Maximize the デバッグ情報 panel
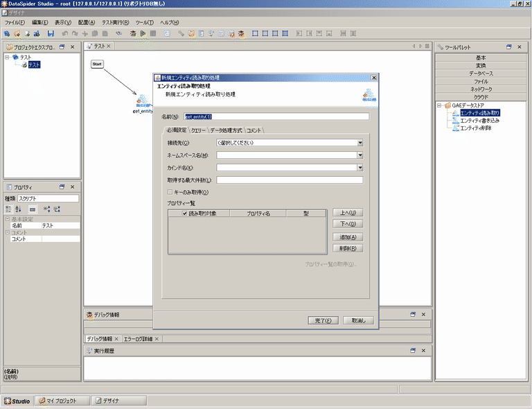 [x=413, y=314]
